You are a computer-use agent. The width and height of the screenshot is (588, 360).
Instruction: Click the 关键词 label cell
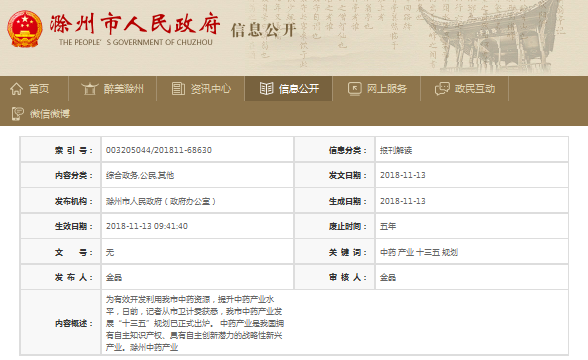[334, 252]
